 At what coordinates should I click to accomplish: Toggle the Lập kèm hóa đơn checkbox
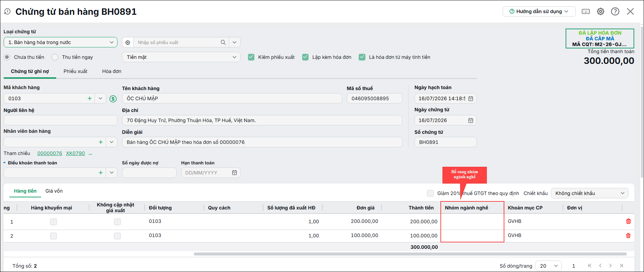point(305,57)
